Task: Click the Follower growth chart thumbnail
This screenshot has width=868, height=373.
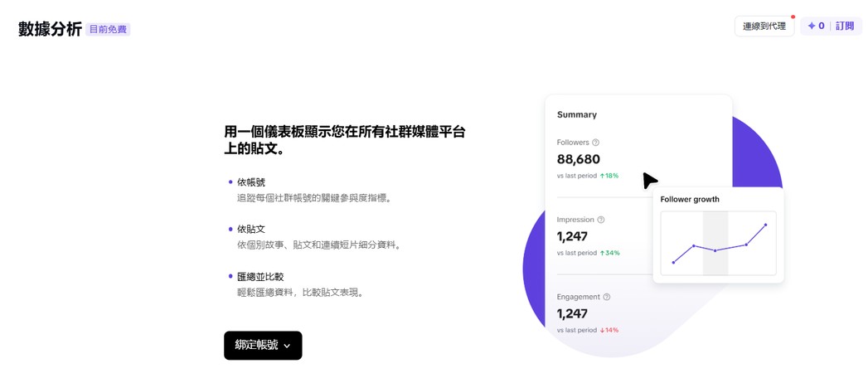Action: (719, 243)
